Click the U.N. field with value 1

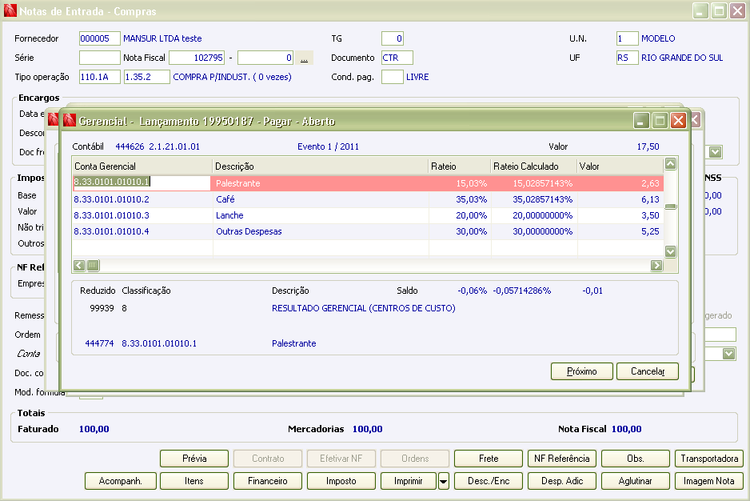[627, 39]
